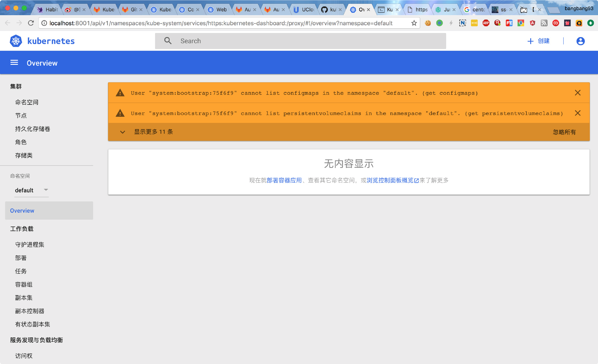This screenshot has width=598, height=364.
Task: Open the search field magnifier icon
Action: [168, 41]
